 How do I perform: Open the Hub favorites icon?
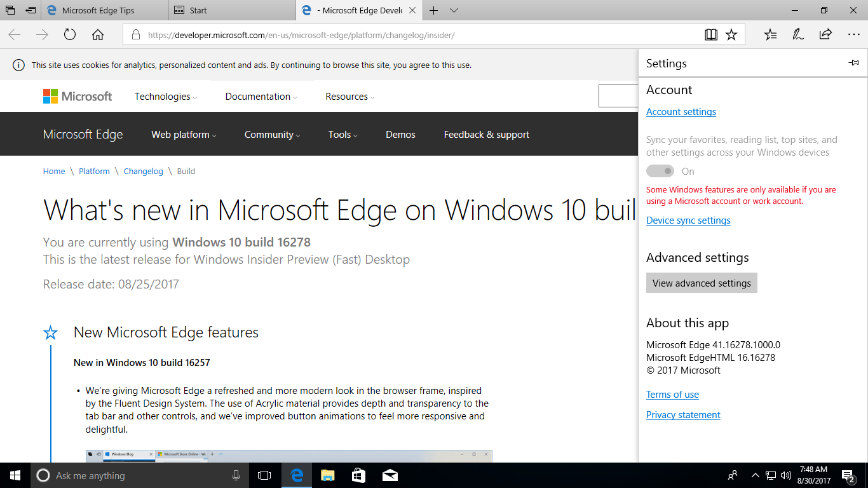(x=770, y=35)
